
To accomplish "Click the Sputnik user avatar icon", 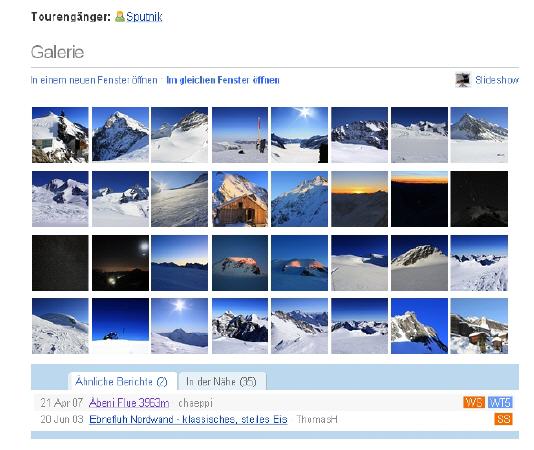I will (120, 16).
